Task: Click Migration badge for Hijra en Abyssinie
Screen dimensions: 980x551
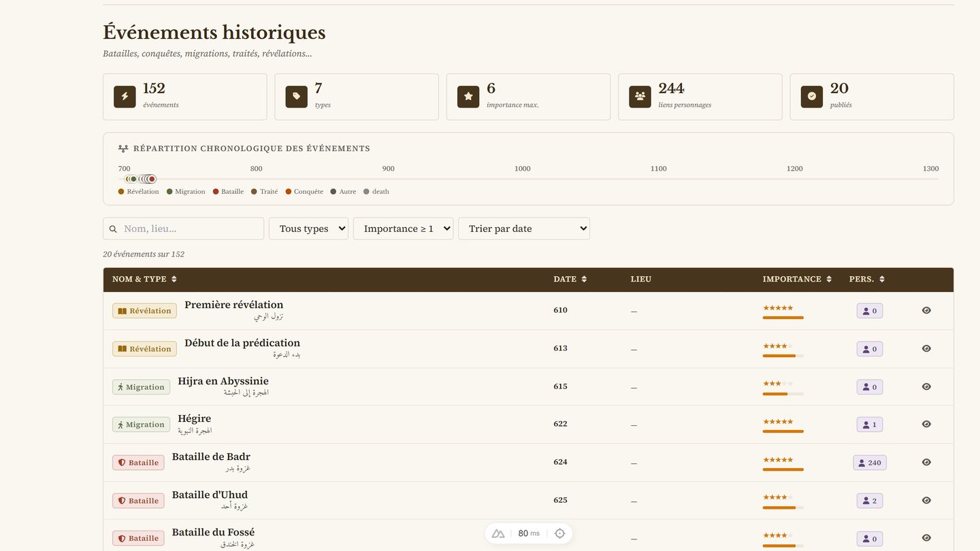Action: (x=141, y=387)
